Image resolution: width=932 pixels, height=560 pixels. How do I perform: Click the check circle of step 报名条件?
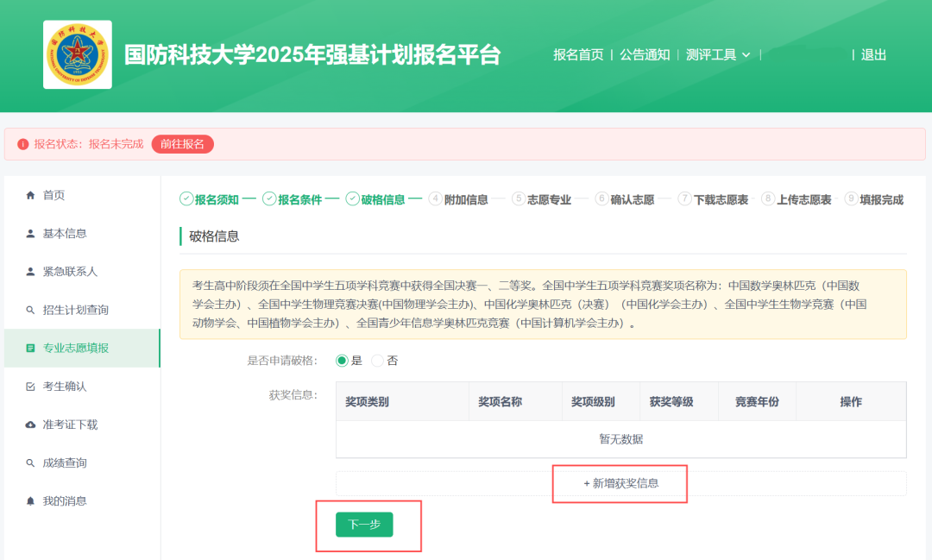pyautogui.click(x=269, y=199)
